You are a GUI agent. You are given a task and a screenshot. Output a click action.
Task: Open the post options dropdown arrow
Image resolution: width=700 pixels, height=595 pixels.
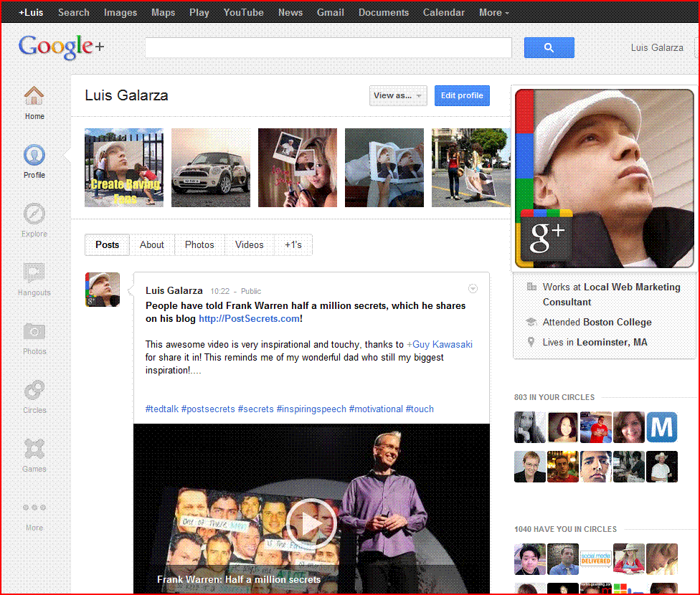click(x=473, y=289)
